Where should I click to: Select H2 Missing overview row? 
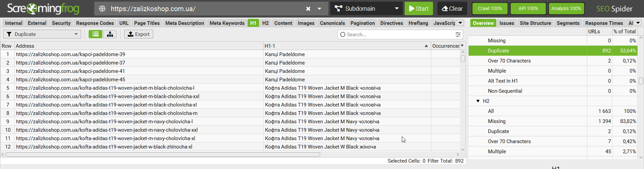pyautogui.click(x=552, y=121)
